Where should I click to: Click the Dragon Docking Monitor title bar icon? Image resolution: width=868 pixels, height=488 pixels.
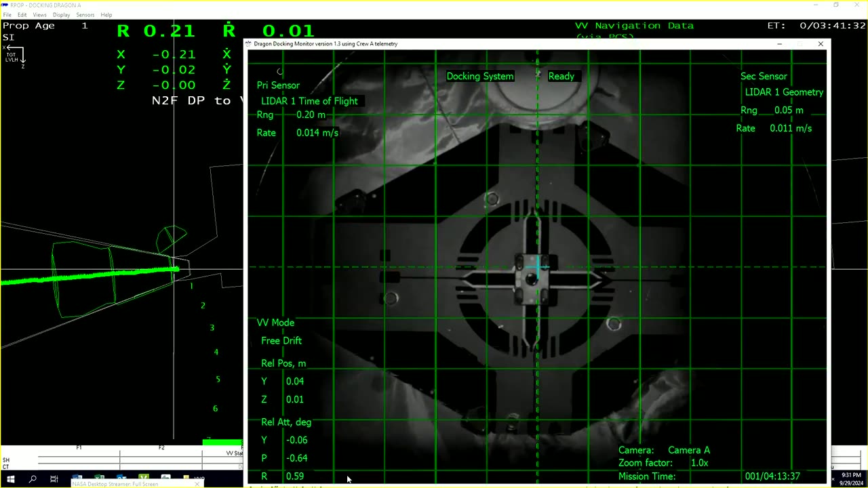(x=249, y=43)
